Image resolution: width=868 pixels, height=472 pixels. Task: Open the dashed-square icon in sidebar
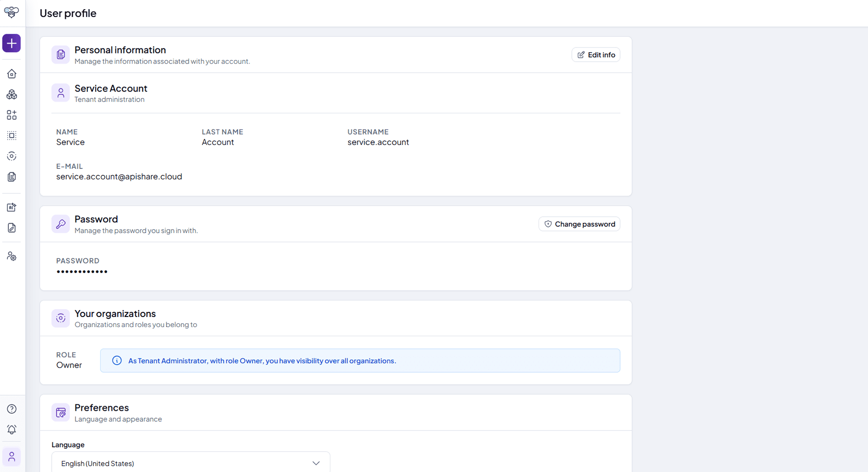click(11, 135)
